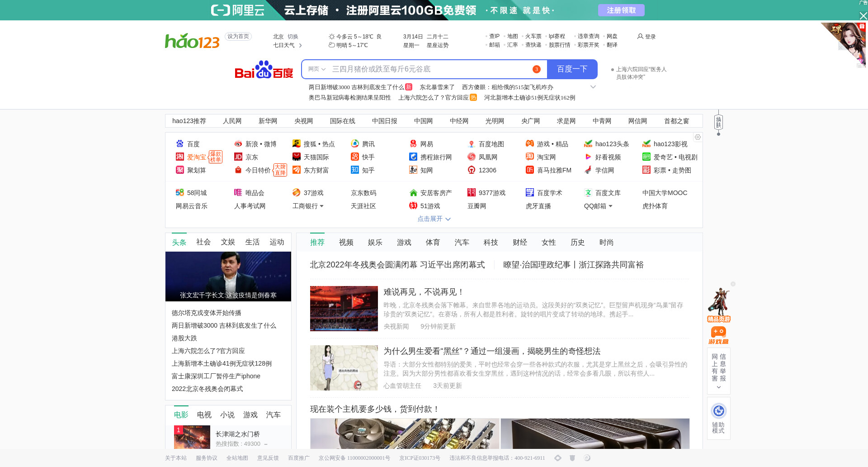Open the 登录 login link
The width and height of the screenshot is (868, 467).
click(x=650, y=37)
